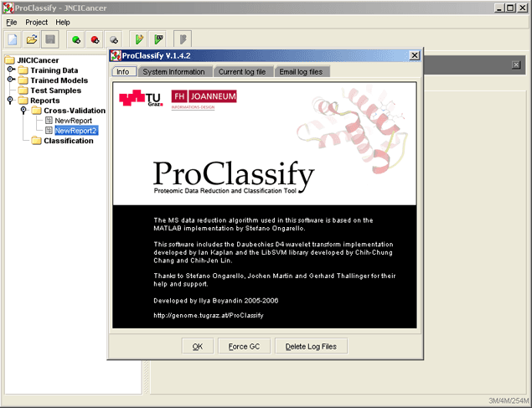Screen dimensions: 532x408
Task: Click the green ball add-samples icon
Action: (x=76, y=39)
